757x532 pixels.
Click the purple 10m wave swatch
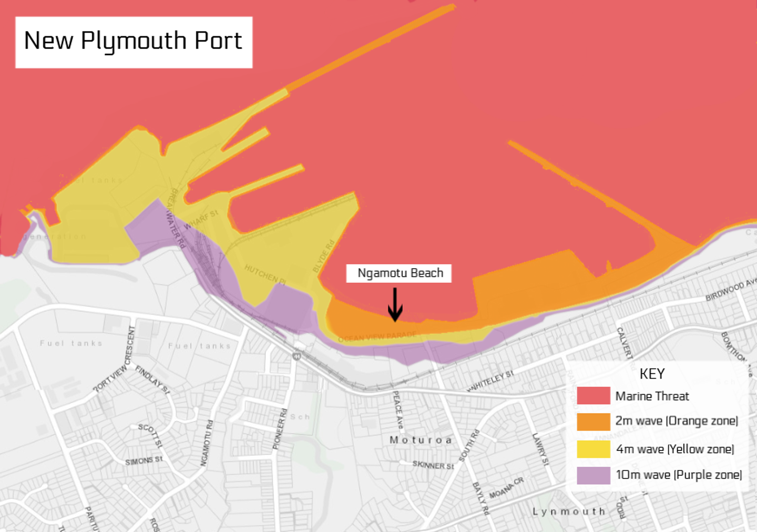point(593,475)
